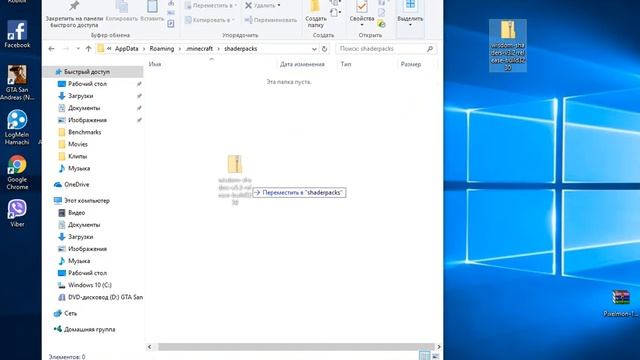Image resolution: width=640 pixels, height=360 pixels.
Task: Click Roaming in the address breadcrumb
Action: coord(162,49)
